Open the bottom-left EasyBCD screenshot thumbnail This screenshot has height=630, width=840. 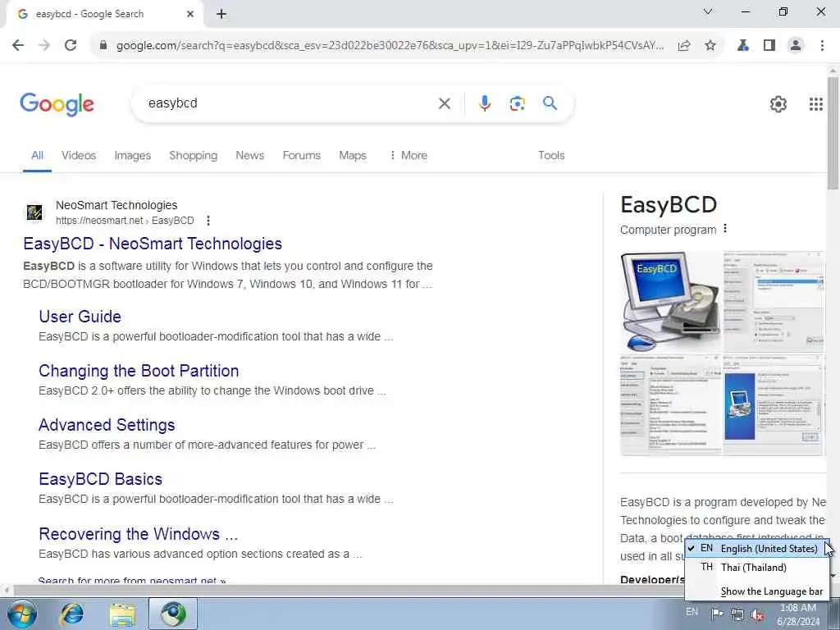click(671, 404)
